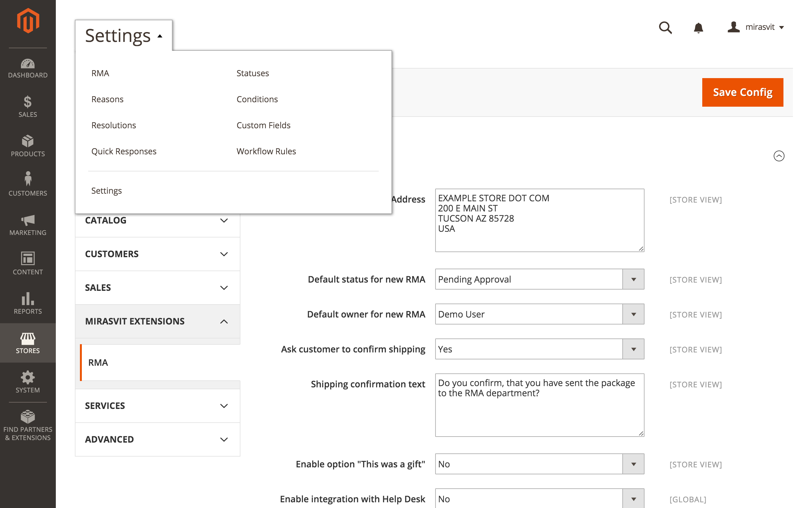
Task: Expand the CUSTOMERS config section
Action: point(157,254)
